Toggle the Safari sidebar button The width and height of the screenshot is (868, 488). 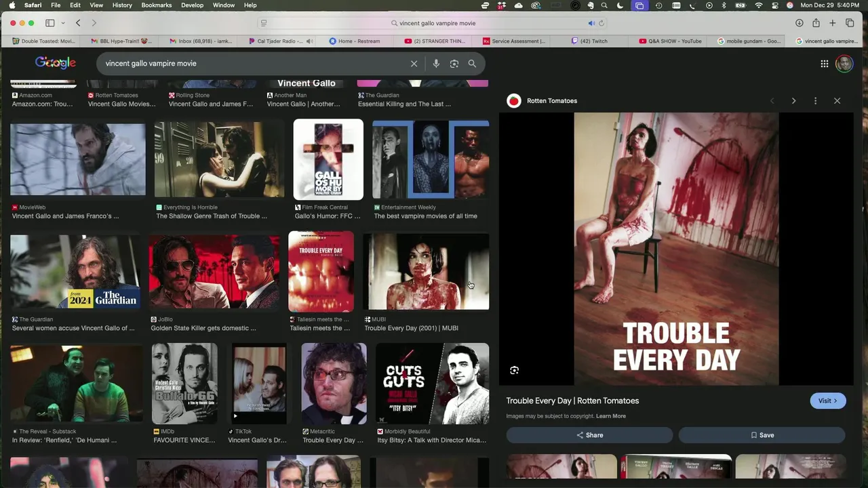tap(50, 23)
